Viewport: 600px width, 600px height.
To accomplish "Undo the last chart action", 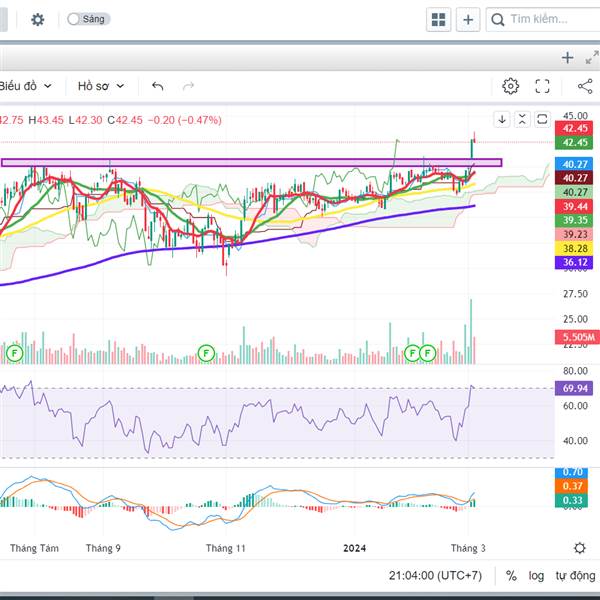I will coord(158,86).
